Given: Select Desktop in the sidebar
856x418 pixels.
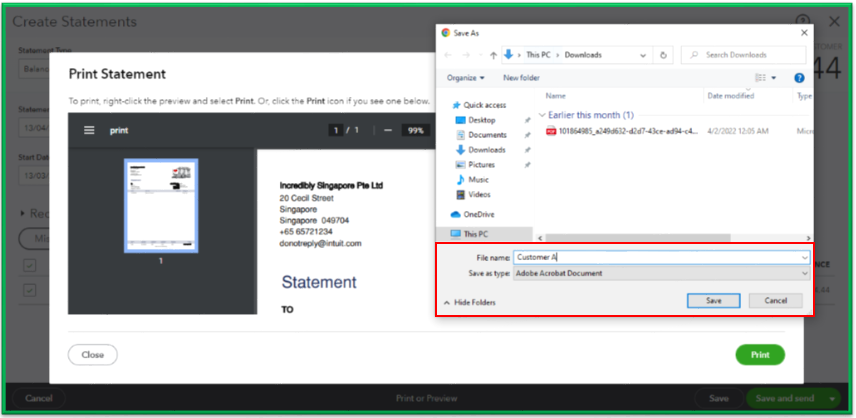Looking at the screenshot, I should coord(475,120).
